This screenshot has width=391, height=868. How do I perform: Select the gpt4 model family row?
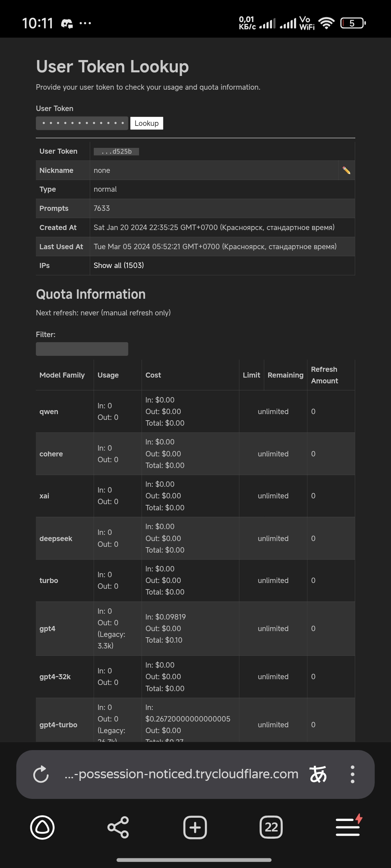click(x=47, y=629)
